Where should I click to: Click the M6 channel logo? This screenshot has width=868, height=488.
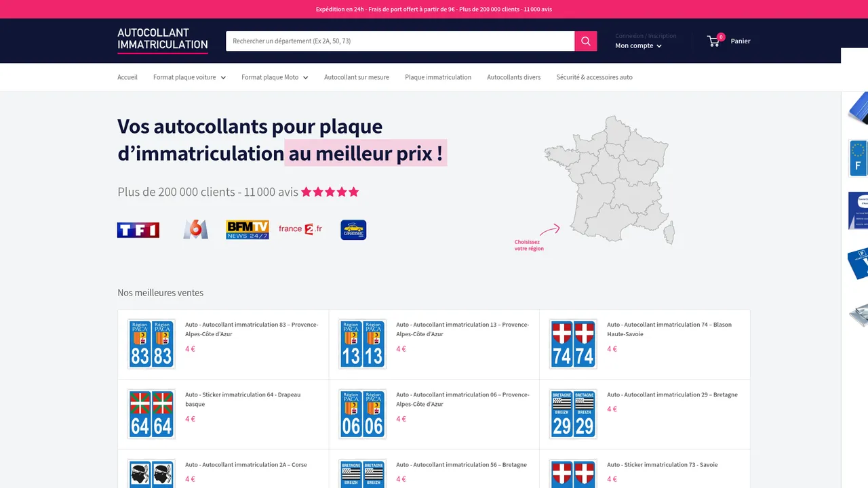(195, 230)
